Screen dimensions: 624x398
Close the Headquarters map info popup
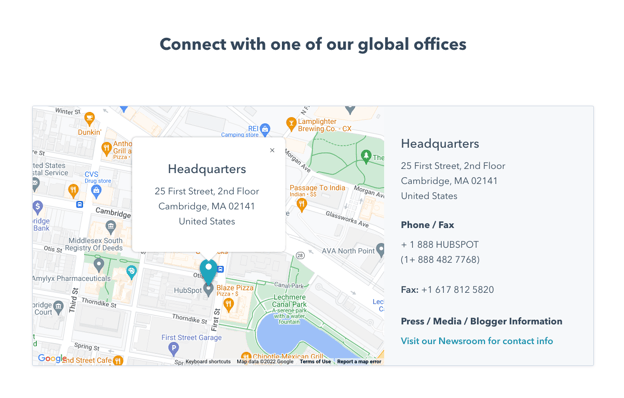(272, 150)
